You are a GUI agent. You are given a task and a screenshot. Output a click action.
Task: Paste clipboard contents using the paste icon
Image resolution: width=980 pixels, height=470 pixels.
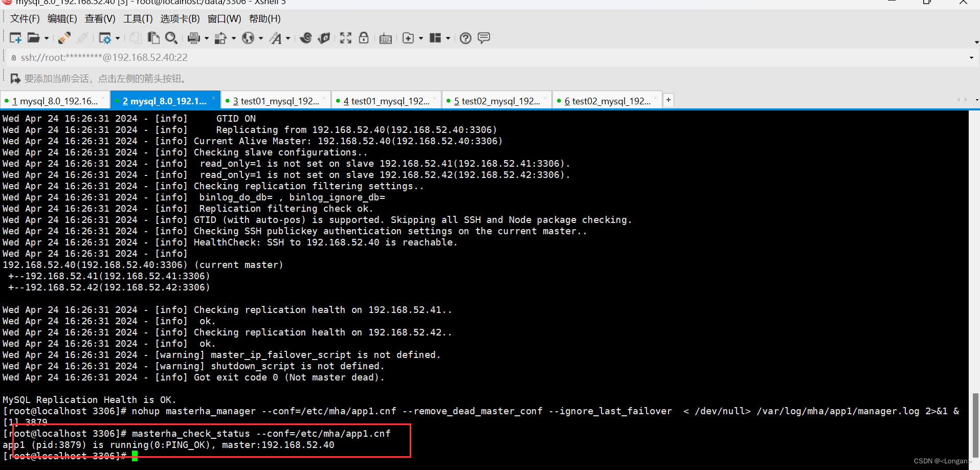153,37
